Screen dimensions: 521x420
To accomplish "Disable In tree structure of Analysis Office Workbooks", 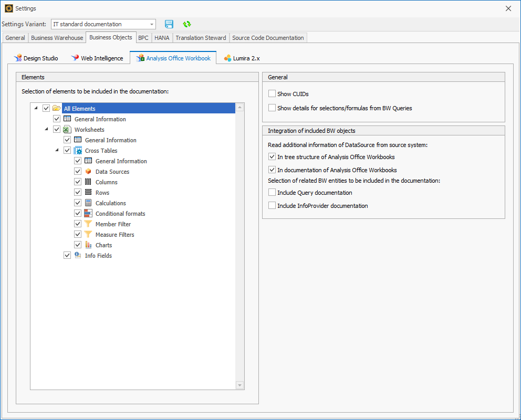I will (272, 156).
